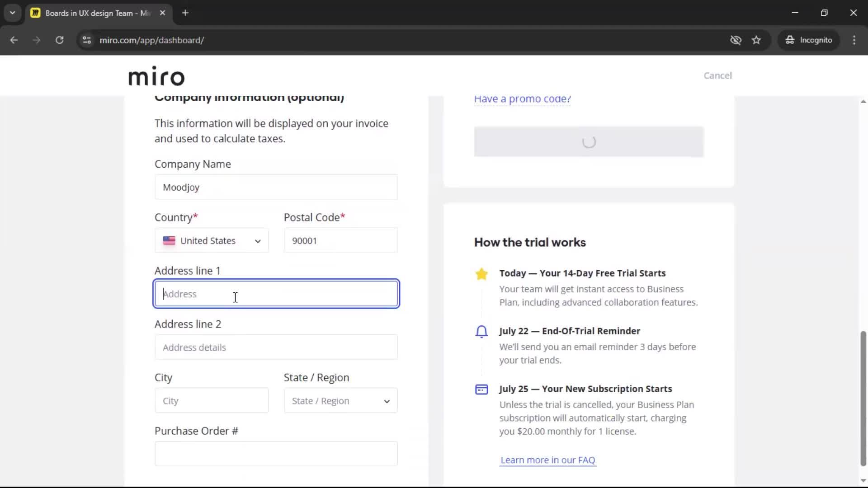Screen dimensions: 868x488
Task: Open site information icon in address bar
Action: pos(87,40)
